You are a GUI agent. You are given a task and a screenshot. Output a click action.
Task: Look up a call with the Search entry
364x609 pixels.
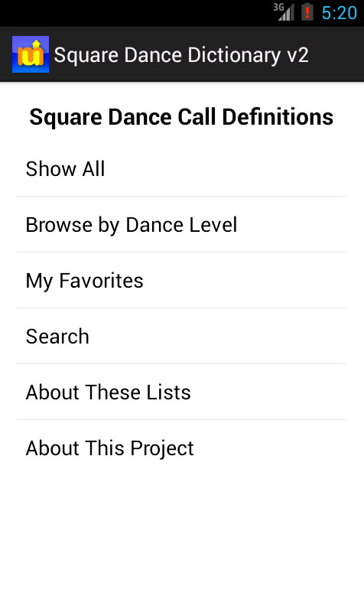coord(181,337)
